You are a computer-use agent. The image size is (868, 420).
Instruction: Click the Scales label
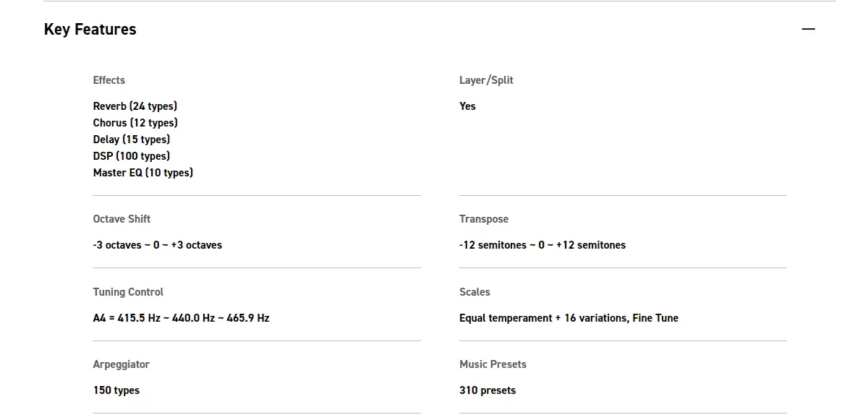[x=475, y=292]
